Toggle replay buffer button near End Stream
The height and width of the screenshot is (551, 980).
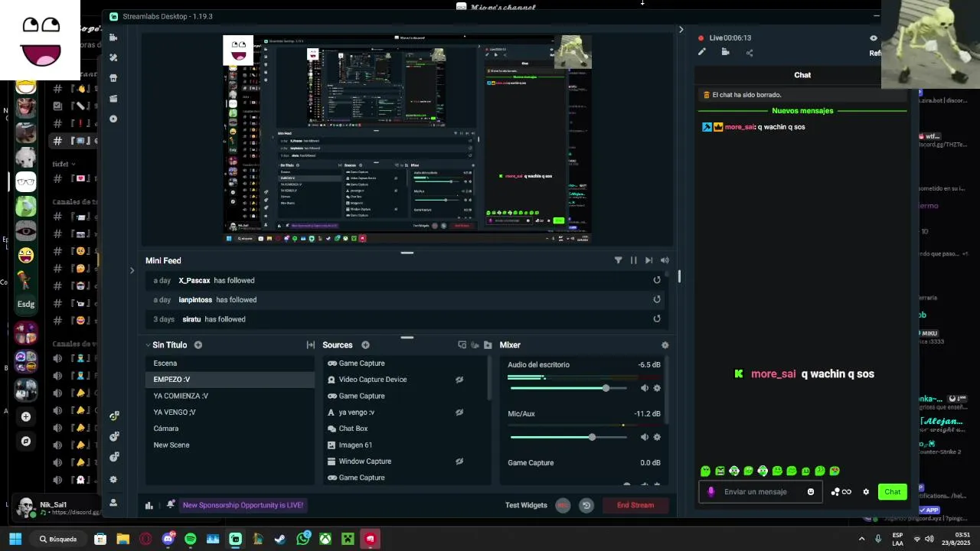(586, 505)
